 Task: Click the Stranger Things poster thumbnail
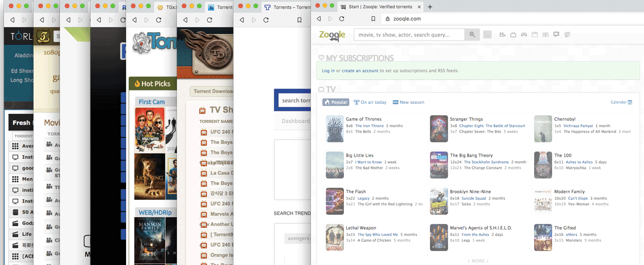tap(439, 129)
